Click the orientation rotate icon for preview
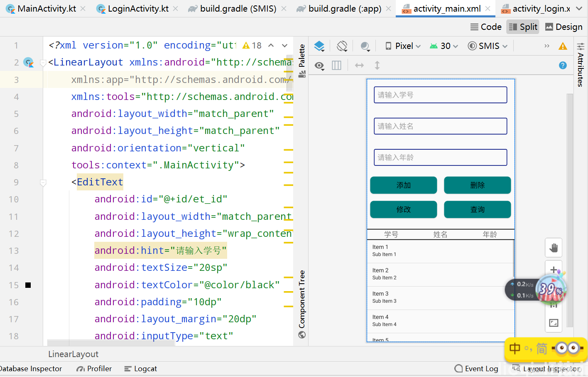588x377 pixels. click(x=342, y=46)
